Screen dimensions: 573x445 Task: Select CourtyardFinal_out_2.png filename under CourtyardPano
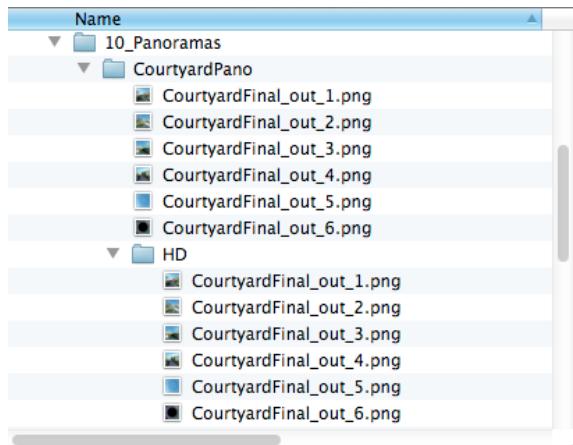[267, 123]
